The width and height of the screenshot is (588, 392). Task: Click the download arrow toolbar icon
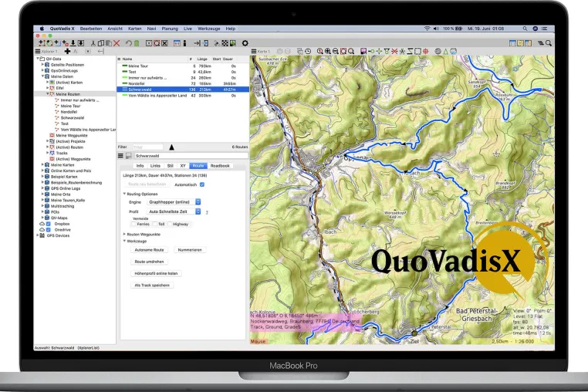point(73,43)
